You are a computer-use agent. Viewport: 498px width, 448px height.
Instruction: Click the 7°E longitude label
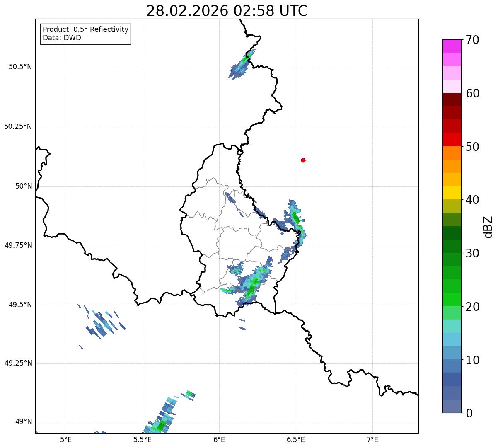[372, 440]
